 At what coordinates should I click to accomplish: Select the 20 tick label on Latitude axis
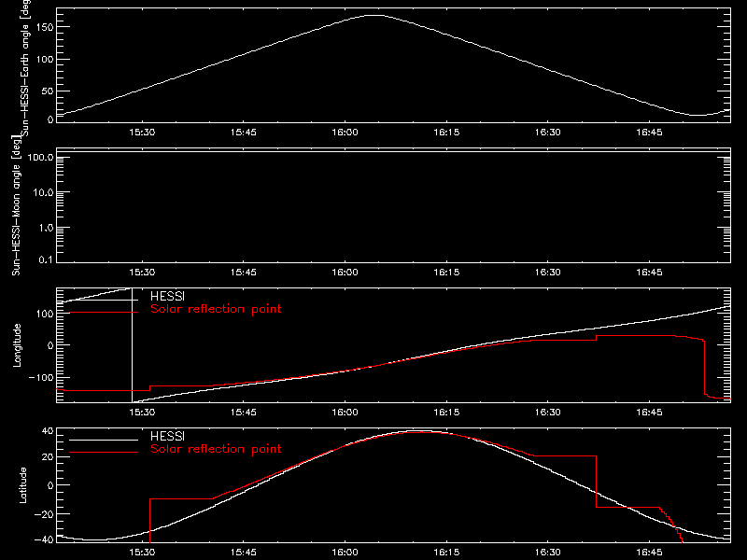48,457
